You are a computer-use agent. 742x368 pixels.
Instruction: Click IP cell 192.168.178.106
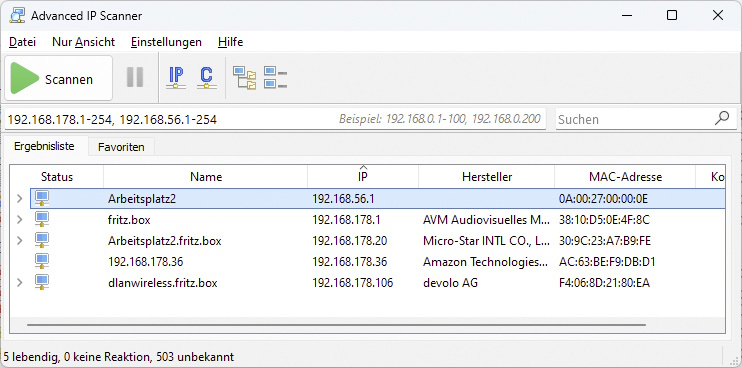pos(353,283)
